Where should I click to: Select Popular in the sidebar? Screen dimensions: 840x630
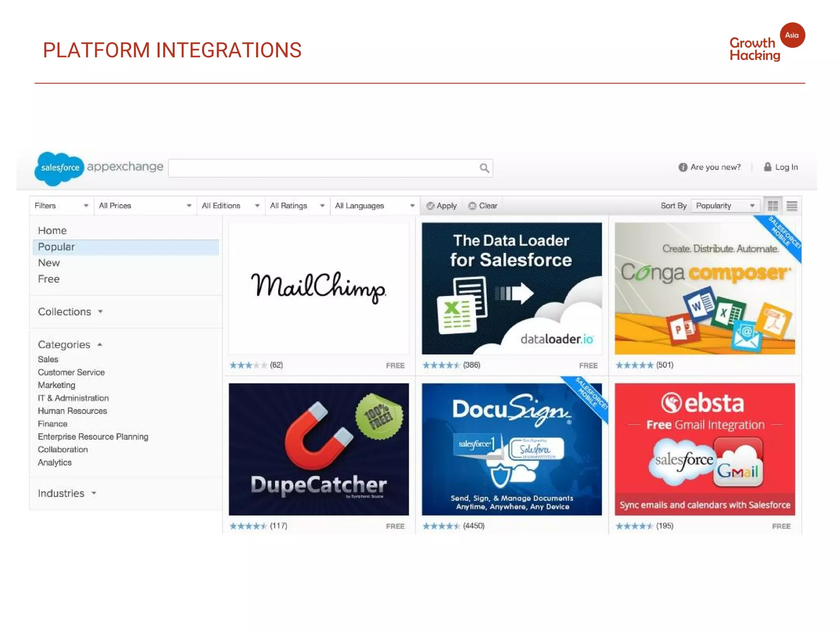tap(126, 247)
